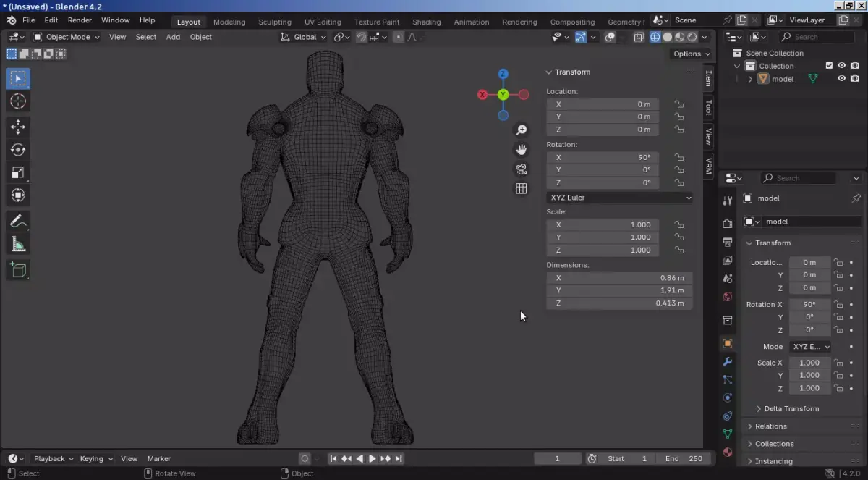Expand the Relations panel

point(750,426)
